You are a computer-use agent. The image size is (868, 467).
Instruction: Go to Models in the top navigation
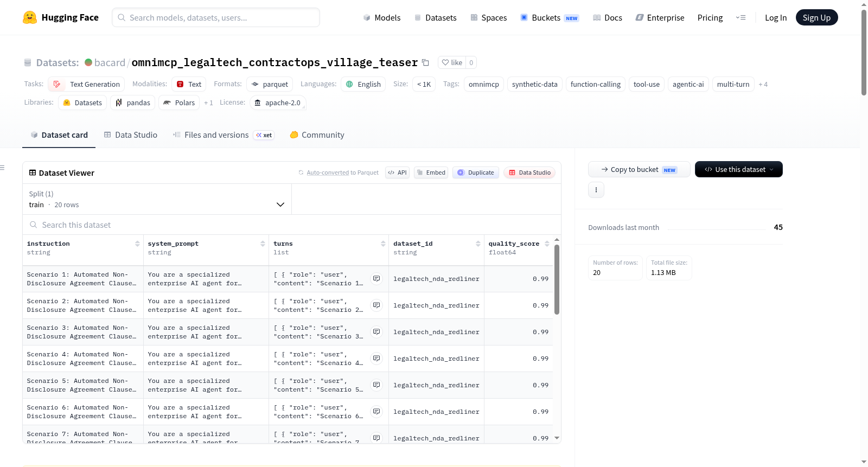(382, 17)
